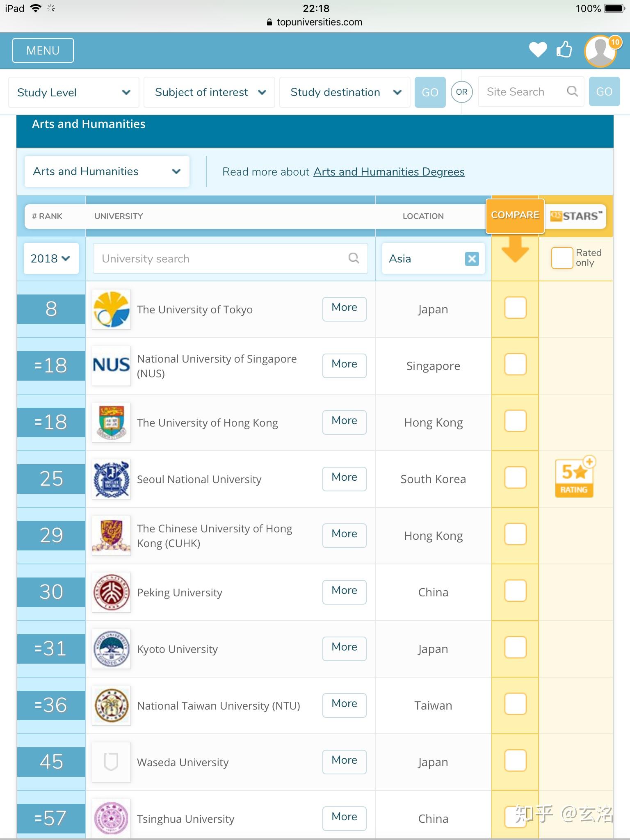This screenshot has width=630, height=840.
Task: Click More for National Taiwan University
Action: pyautogui.click(x=345, y=705)
